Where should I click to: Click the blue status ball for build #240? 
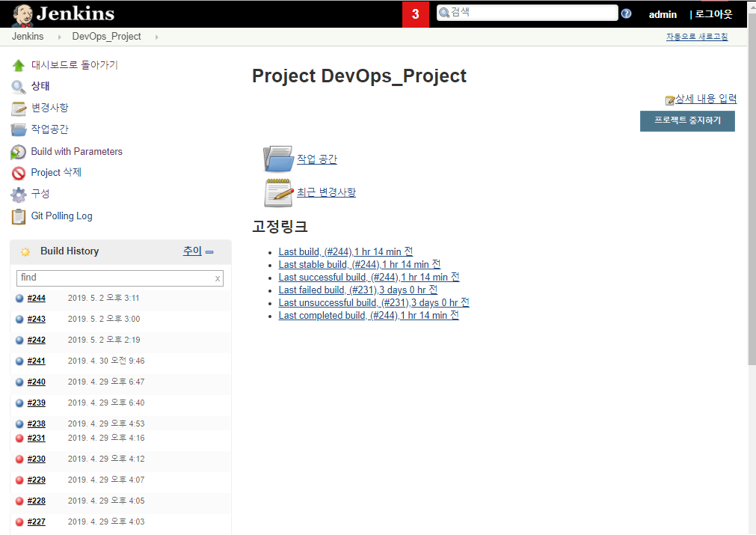(19, 382)
